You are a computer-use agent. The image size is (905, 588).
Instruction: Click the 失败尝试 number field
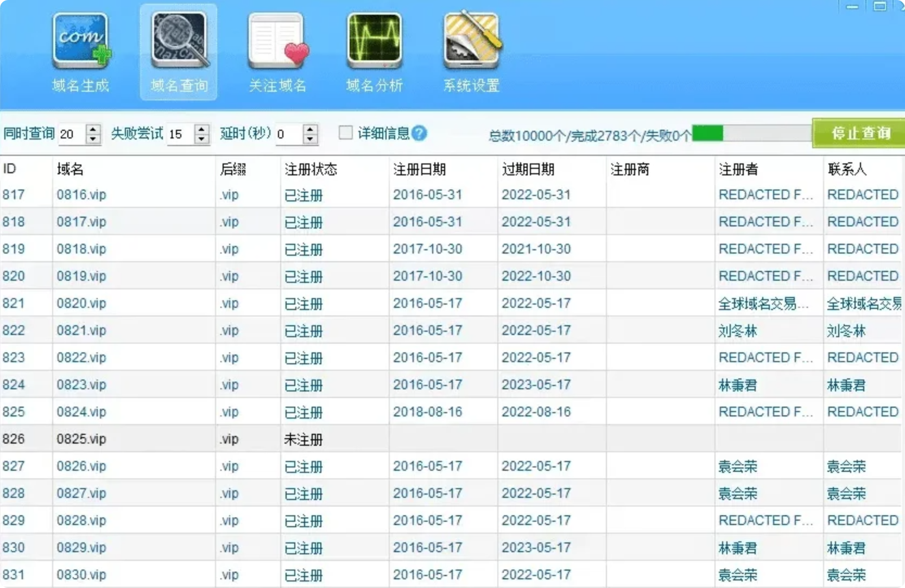pos(179,134)
